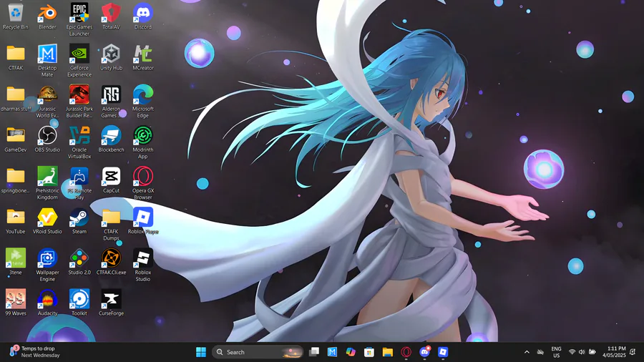644x362 pixels.
Task: Expand the hidden system tray icons chevron
Action: coord(527,352)
